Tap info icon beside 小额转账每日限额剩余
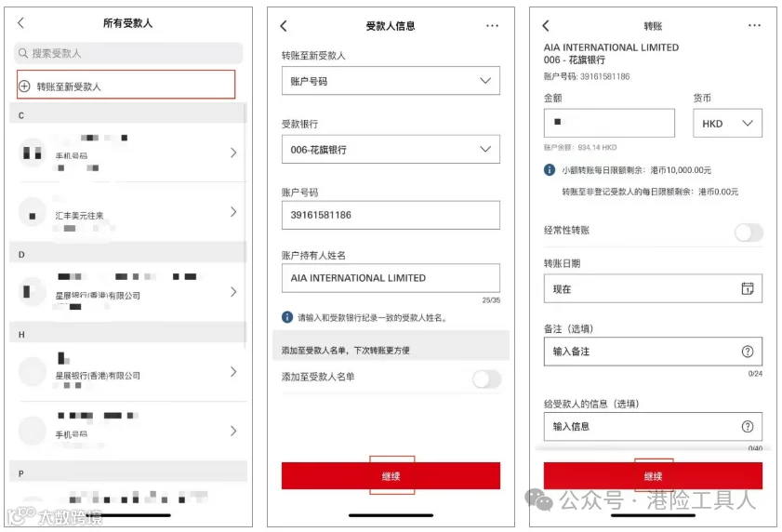Image resolution: width=782 pixels, height=532 pixels. coord(550,169)
